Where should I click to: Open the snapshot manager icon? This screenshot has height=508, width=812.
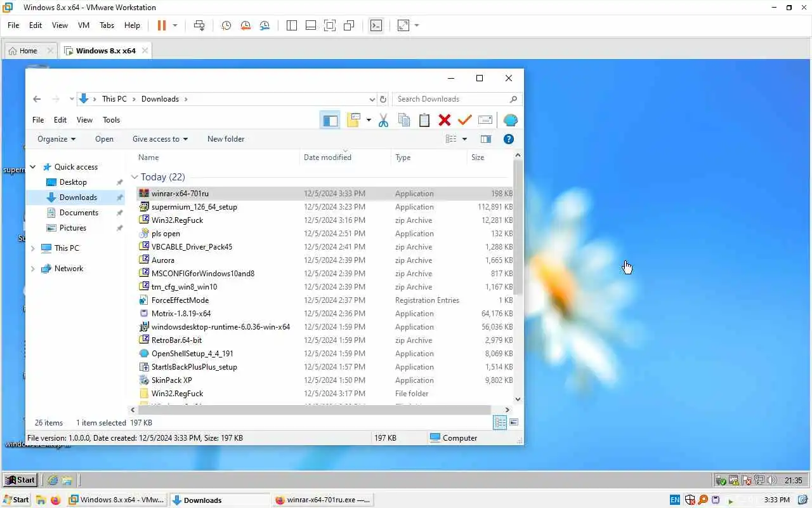pos(265,25)
